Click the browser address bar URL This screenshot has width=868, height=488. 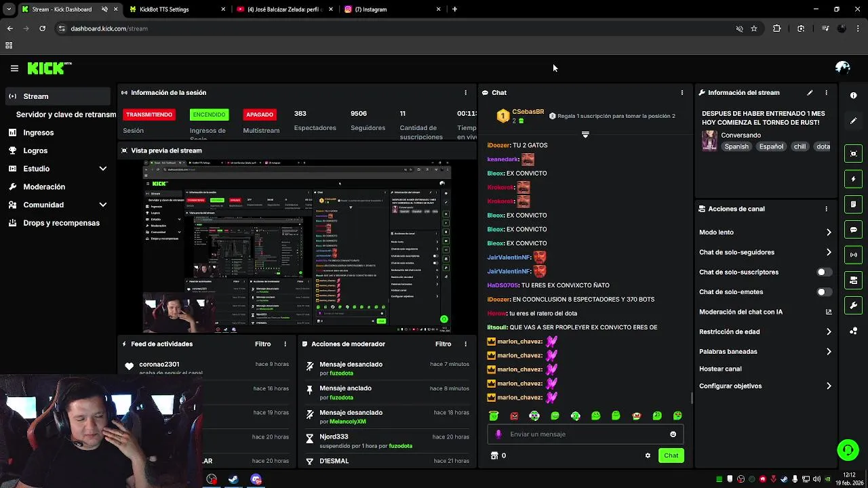click(x=108, y=28)
